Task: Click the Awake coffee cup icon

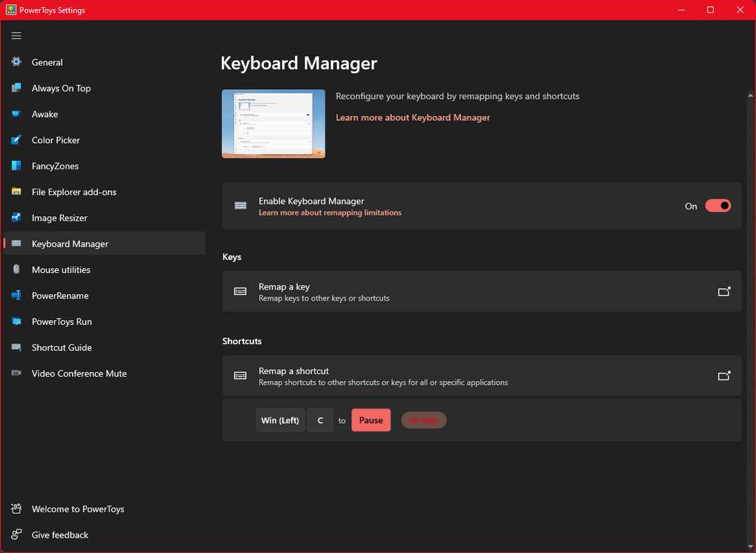Action: (x=17, y=114)
